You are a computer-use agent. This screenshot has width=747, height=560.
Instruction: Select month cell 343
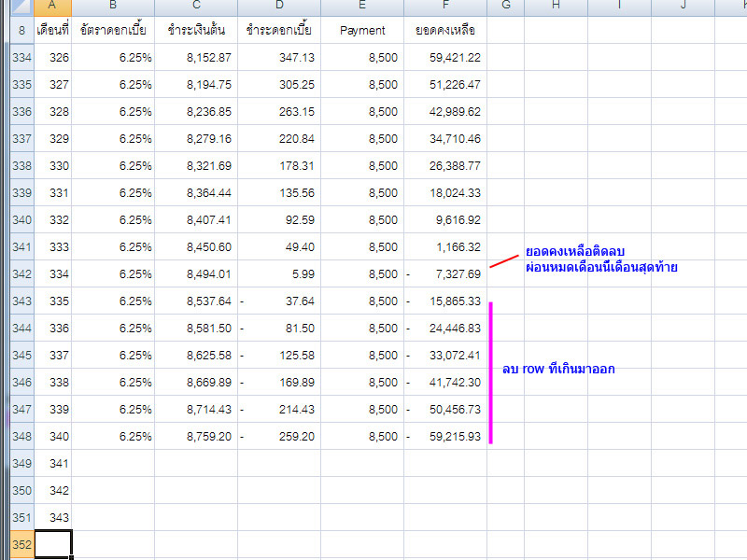coord(53,517)
